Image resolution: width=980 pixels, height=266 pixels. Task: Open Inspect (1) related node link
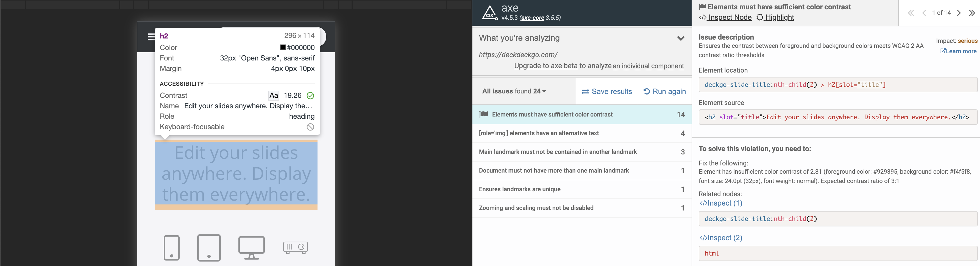coord(721,203)
